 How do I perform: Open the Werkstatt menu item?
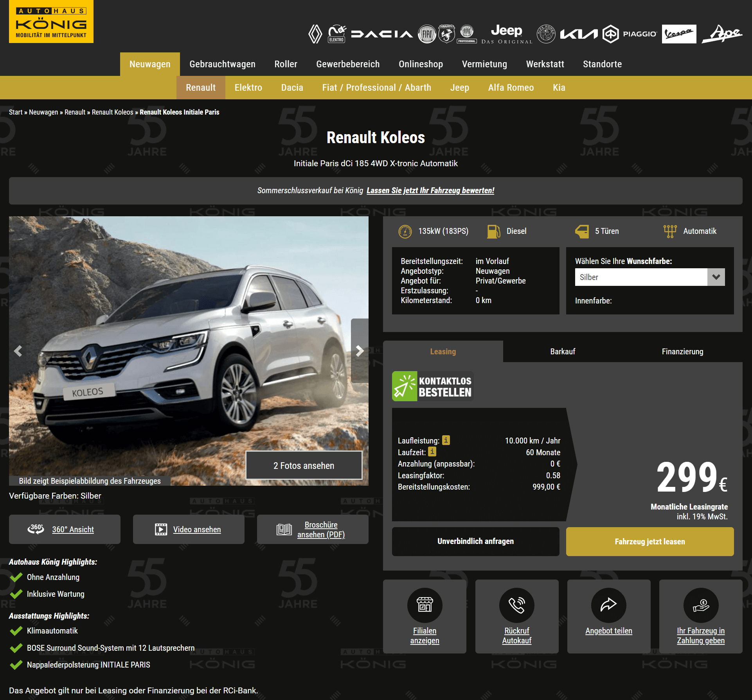(x=545, y=64)
